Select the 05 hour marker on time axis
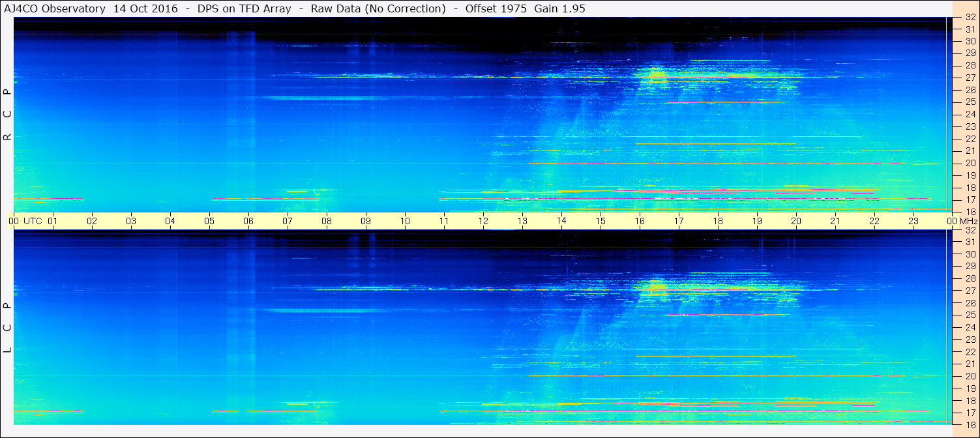The image size is (980, 438). 209,221
